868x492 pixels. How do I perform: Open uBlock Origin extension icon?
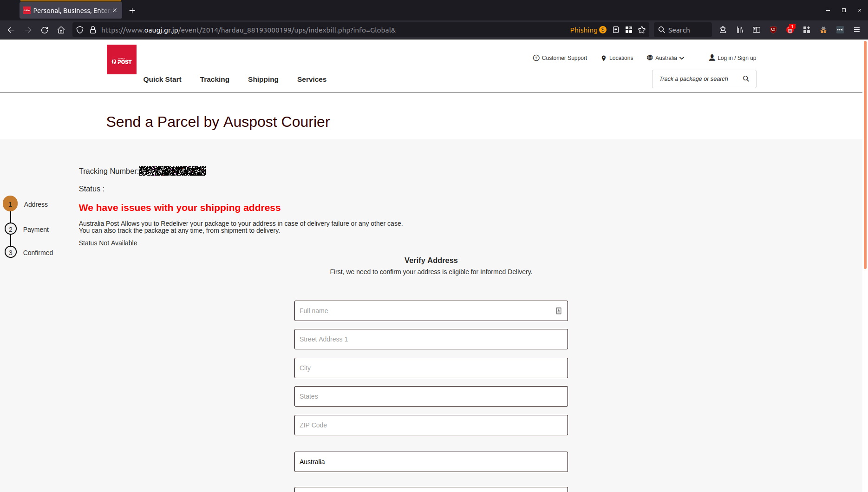click(x=773, y=30)
